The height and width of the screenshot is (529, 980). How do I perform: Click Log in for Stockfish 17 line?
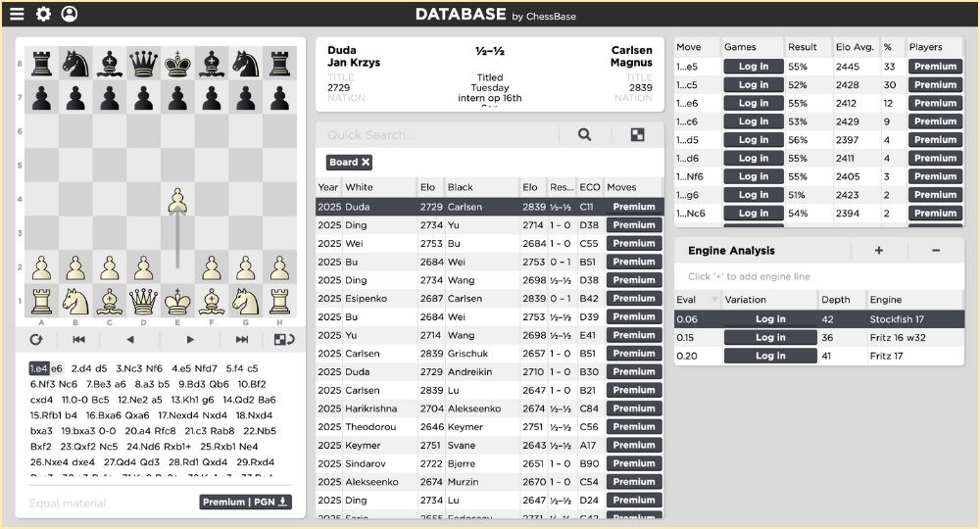(x=770, y=319)
